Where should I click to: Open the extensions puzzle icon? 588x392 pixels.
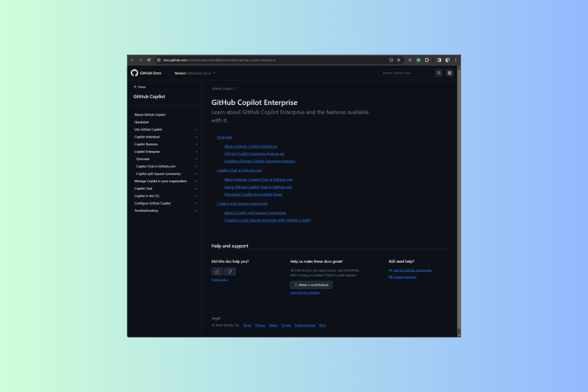(427, 60)
